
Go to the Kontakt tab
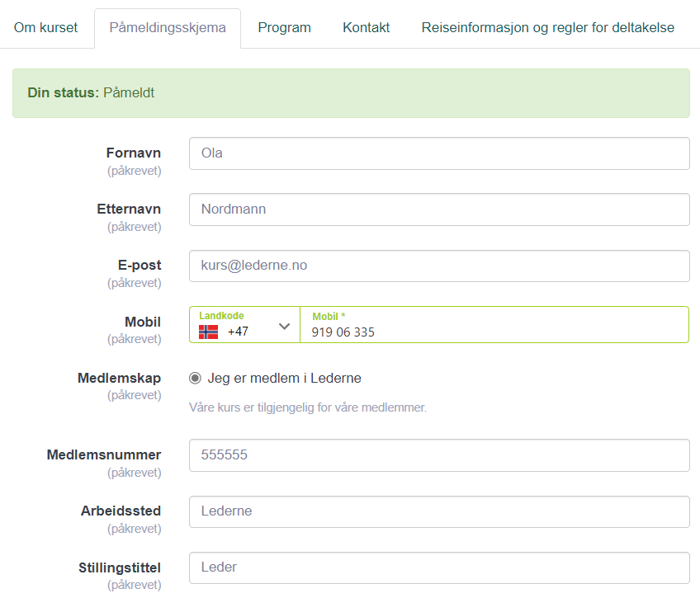coord(366,28)
